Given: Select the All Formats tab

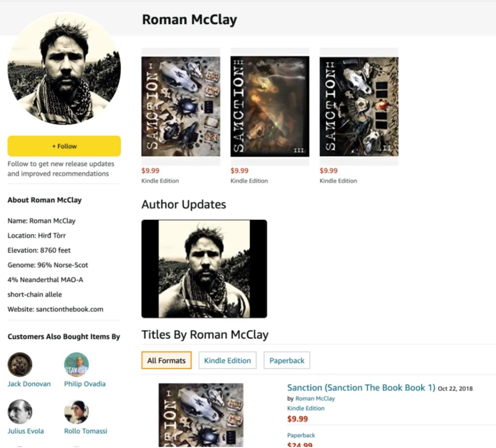Looking at the screenshot, I should coord(166,360).
